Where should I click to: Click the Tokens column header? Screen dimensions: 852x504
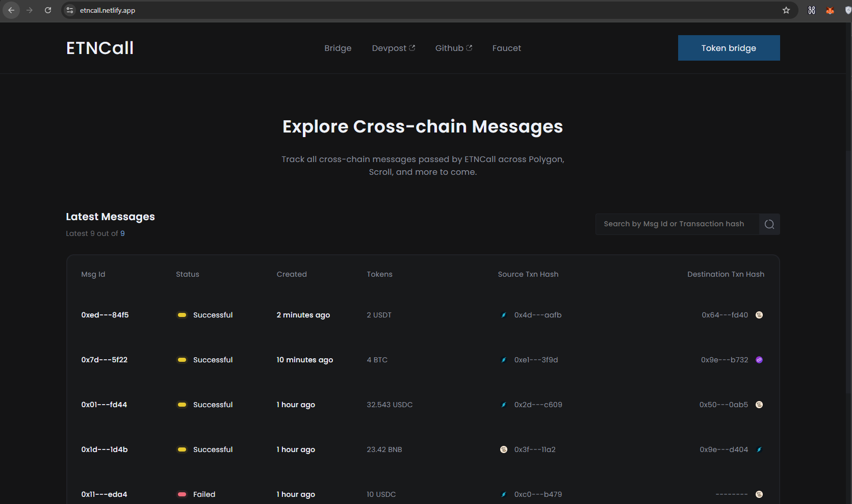[x=380, y=274]
